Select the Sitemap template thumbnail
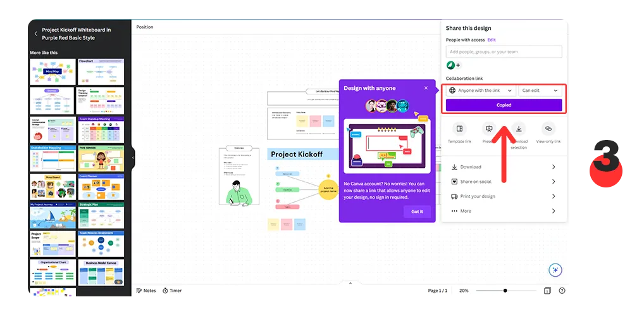 pos(51,101)
